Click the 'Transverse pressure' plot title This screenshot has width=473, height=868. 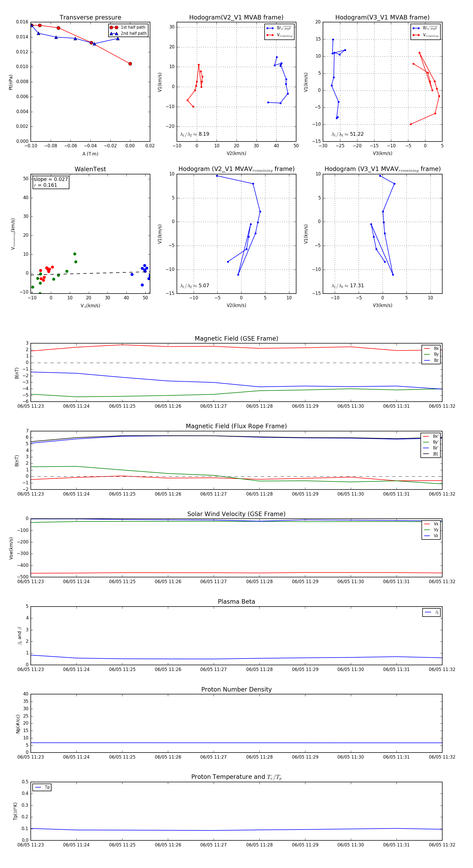point(90,18)
